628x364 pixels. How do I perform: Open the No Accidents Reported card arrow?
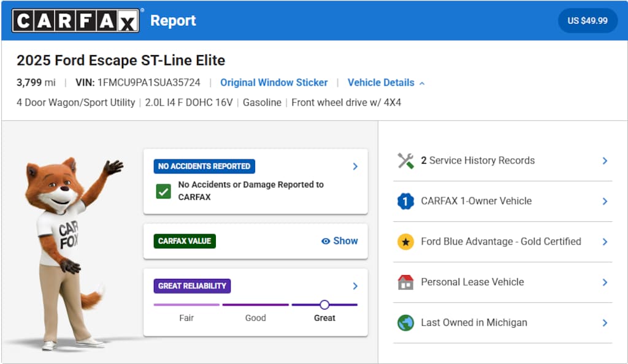pyautogui.click(x=355, y=167)
